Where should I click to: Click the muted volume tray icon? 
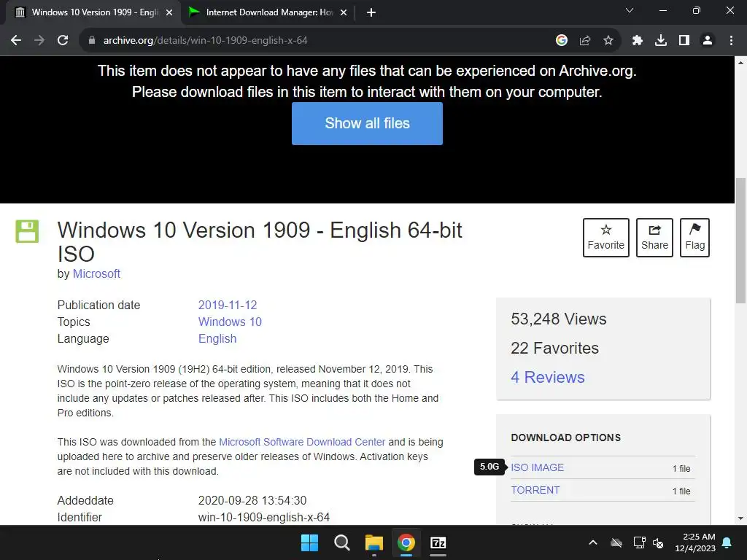[659, 542]
